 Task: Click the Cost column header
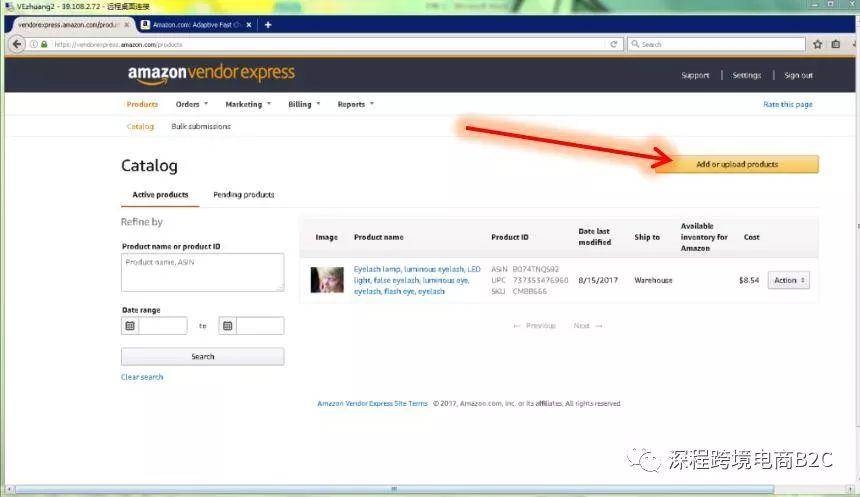751,238
